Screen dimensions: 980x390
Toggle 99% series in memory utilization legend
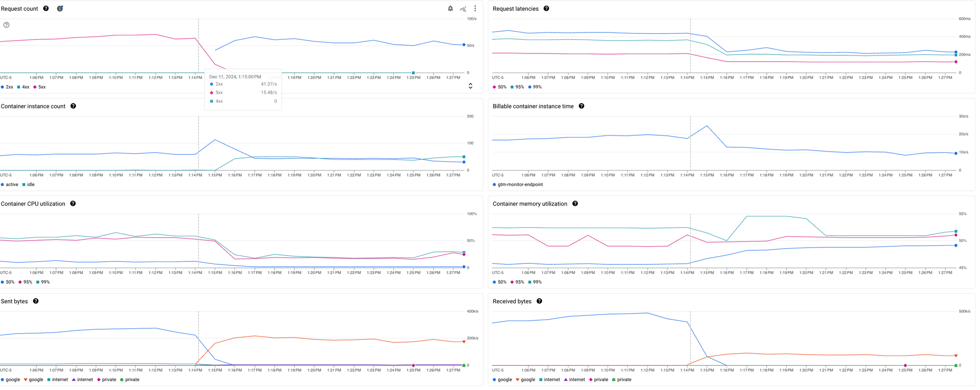[535, 282]
